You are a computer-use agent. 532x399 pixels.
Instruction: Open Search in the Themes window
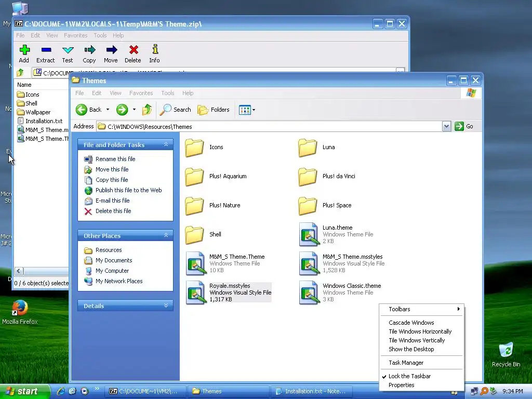[175, 110]
